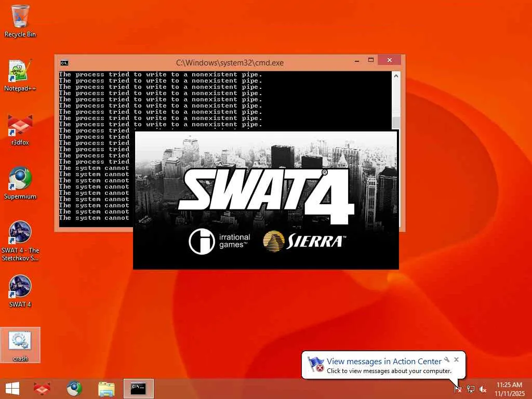Open Supermium from the taskbar
532x399 pixels.
[74, 389]
